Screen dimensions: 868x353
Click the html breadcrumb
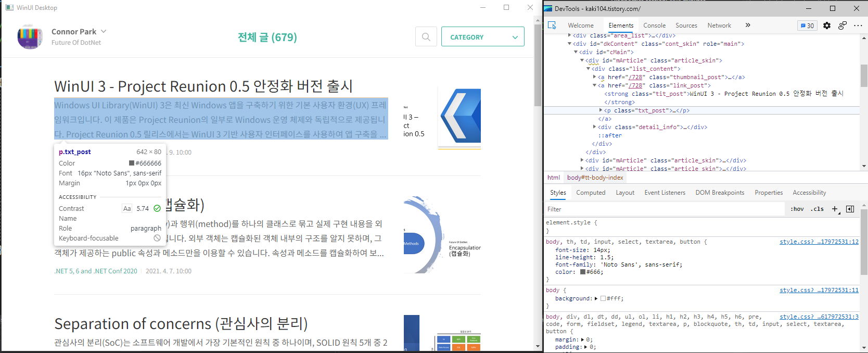pyautogui.click(x=554, y=178)
